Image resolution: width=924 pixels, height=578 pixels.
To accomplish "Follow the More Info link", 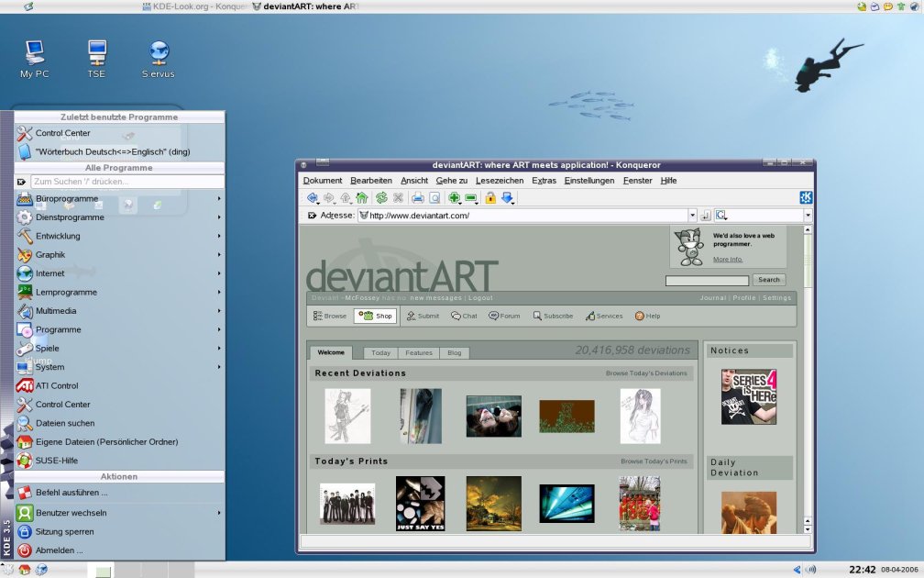I will pyautogui.click(x=728, y=260).
